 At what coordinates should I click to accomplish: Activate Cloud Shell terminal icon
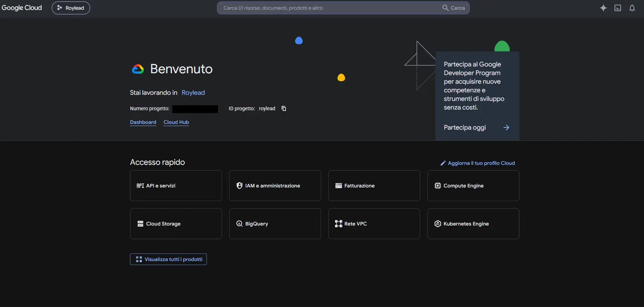[x=618, y=8]
